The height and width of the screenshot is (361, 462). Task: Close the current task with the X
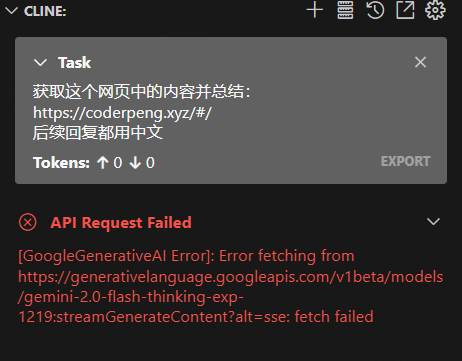click(x=420, y=62)
